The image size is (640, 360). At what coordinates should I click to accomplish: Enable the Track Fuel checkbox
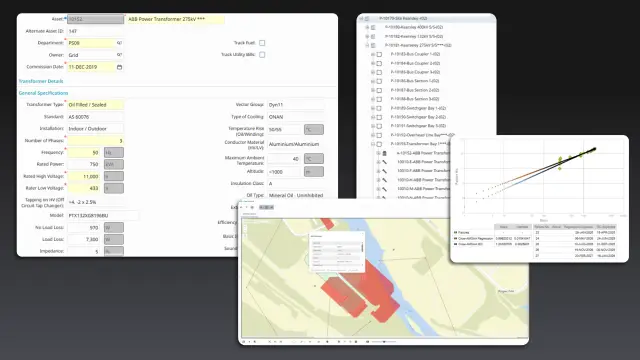(x=262, y=43)
